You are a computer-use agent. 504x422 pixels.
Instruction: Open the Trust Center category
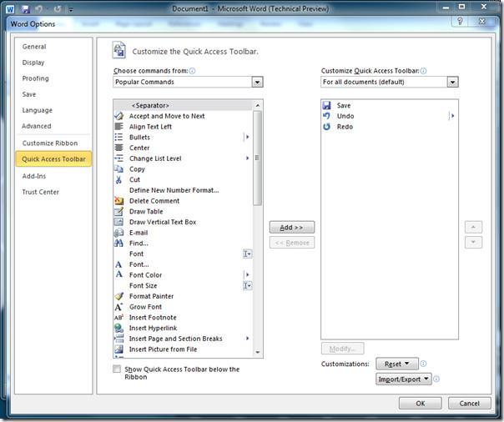coord(41,192)
